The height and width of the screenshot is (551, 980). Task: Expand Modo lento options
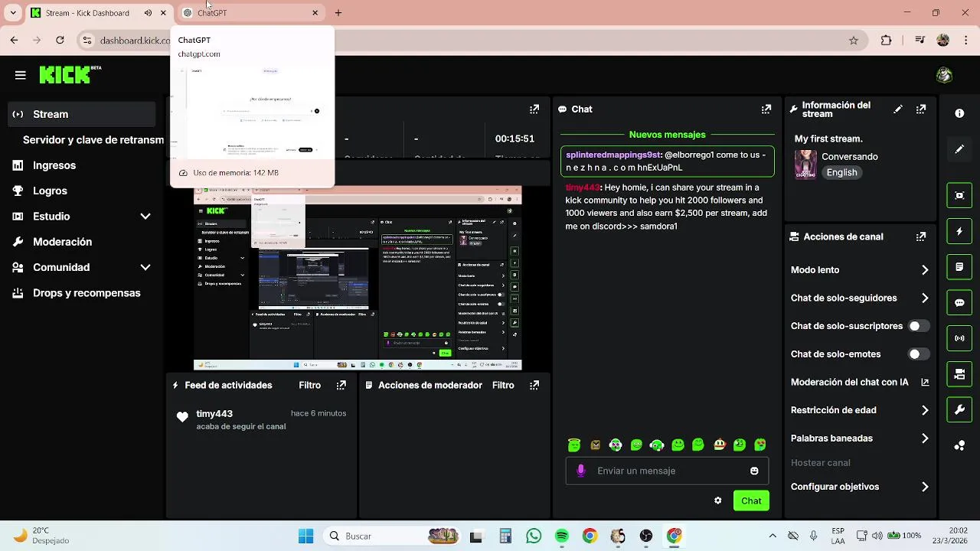[925, 270]
